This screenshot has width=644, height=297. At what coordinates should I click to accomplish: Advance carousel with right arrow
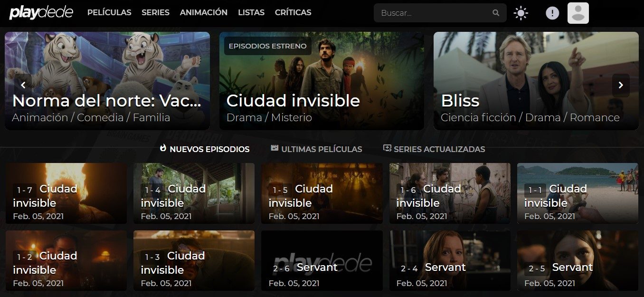pos(621,86)
